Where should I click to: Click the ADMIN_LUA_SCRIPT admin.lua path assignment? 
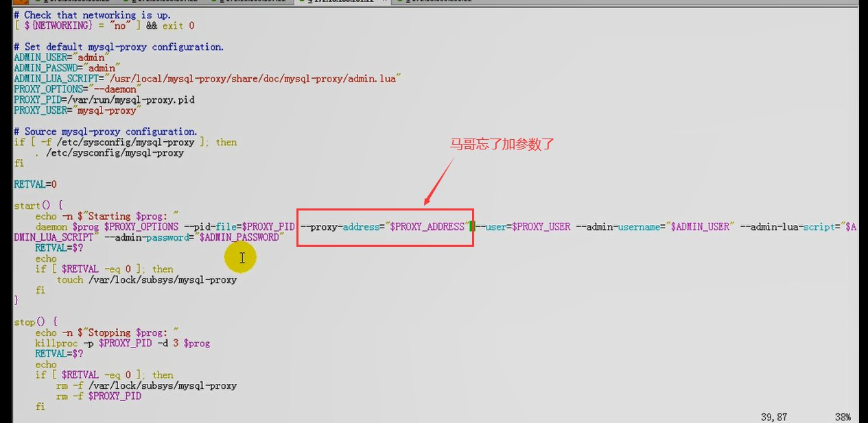coord(207,79)
